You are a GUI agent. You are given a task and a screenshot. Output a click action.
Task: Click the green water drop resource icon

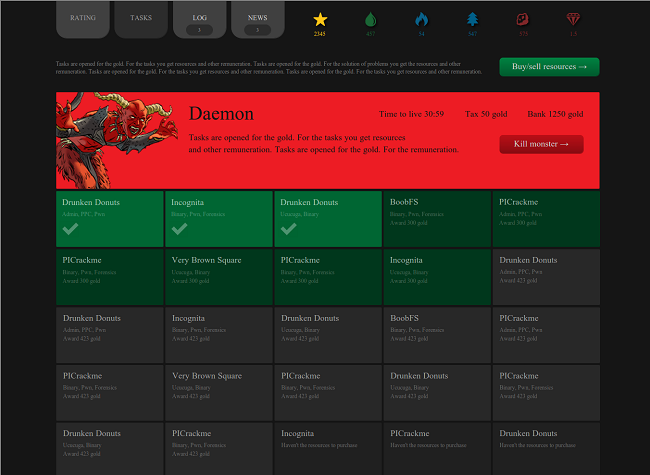(x=371, y=19)
